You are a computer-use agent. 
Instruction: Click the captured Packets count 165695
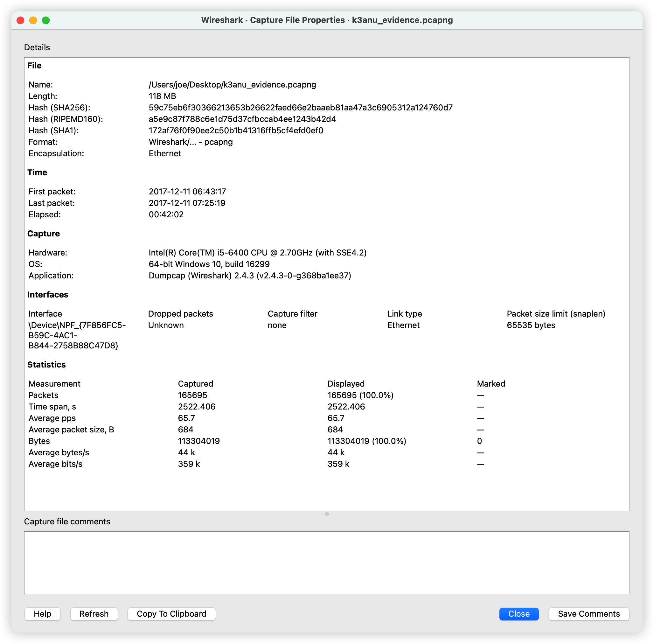tap(192, 395)
